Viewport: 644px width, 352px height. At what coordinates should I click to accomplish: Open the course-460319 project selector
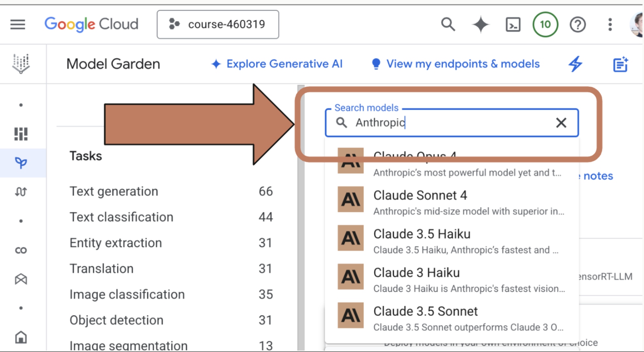218,24
